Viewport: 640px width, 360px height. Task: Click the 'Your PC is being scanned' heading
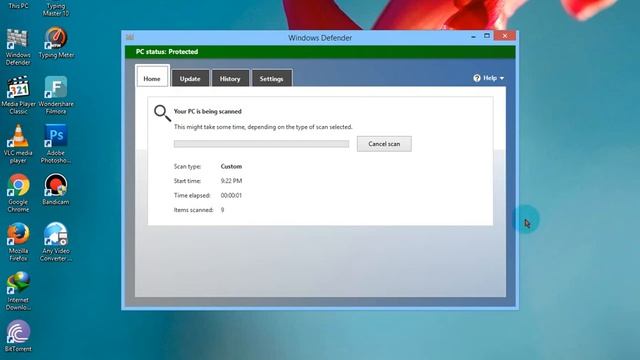pos(208,111)
